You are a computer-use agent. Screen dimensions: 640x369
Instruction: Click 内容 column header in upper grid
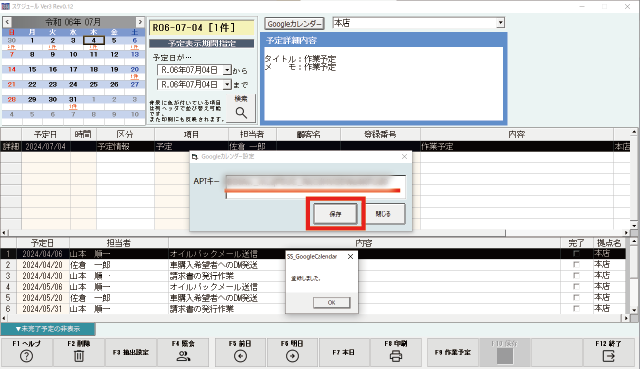point(517,134)
